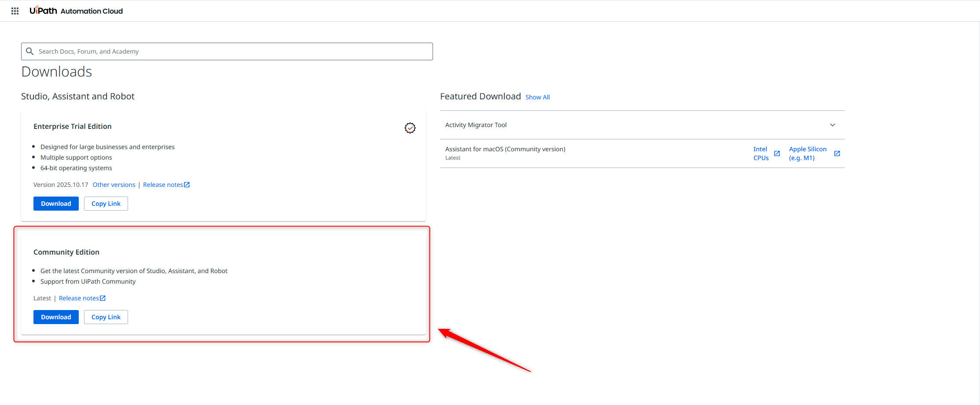The height and width of the screenshot is (405, 980).
Task: Copy link for Enterprise Trial Edition
Action: tap(106, 204)
